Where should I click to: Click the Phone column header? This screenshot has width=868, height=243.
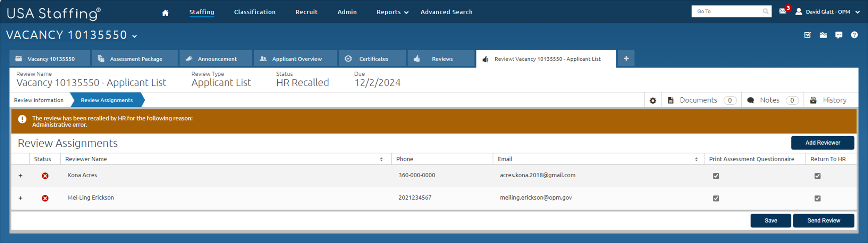pos(405,159)
